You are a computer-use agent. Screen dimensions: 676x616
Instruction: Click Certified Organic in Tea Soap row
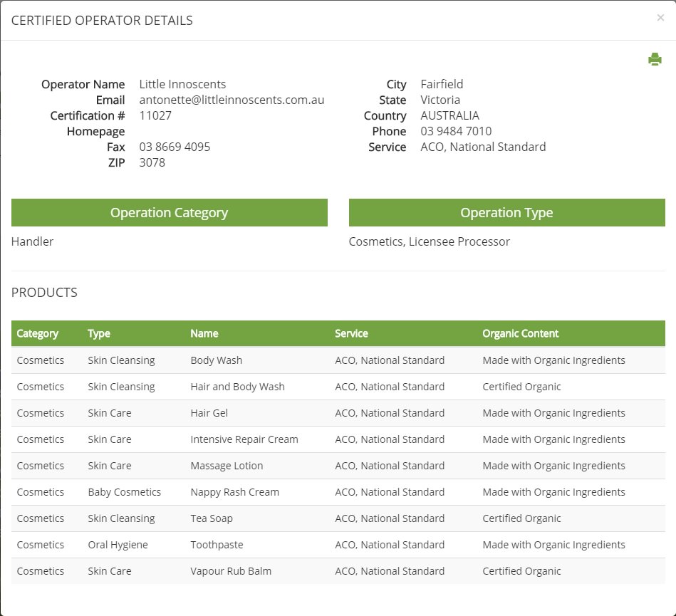[x=521, y=518]
